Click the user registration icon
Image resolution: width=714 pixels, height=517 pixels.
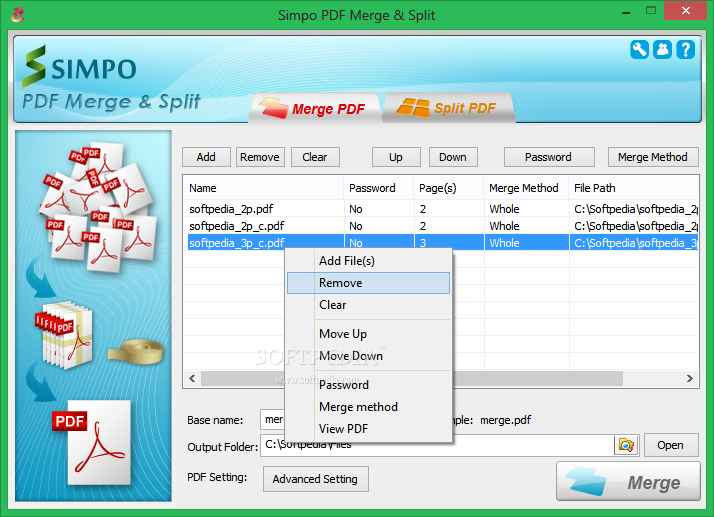coord(663,49)
